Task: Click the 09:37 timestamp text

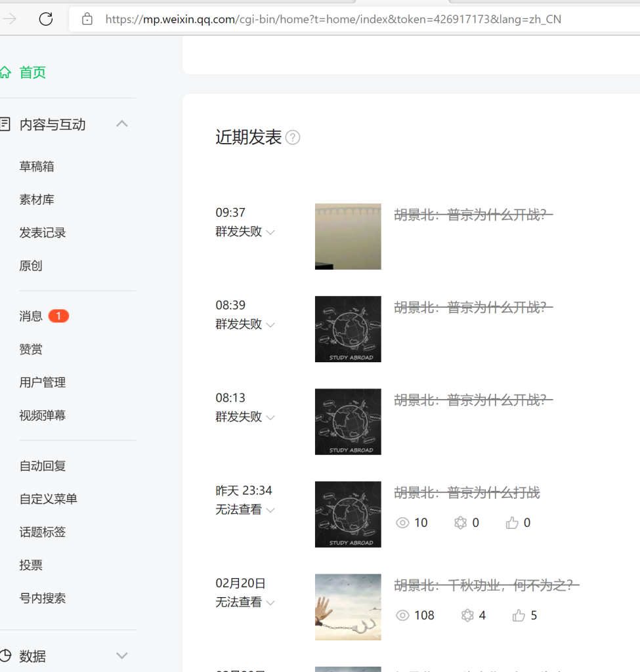Action: click(x=230, y=213)
